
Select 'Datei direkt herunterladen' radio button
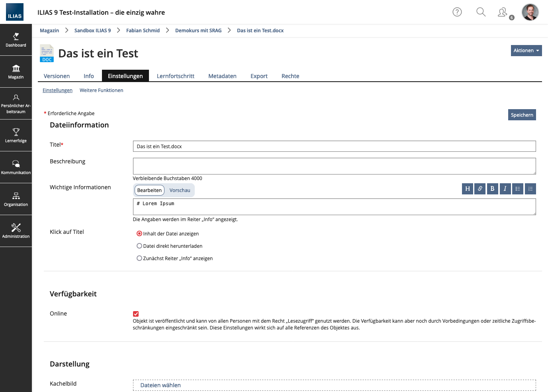(139, 246)
